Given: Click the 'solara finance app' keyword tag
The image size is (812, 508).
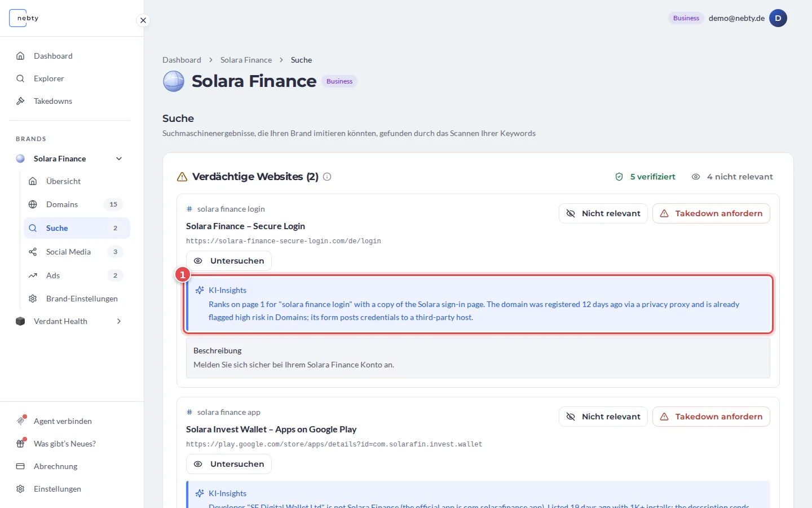Looking at the screenshot, I should tap(223, 412).
